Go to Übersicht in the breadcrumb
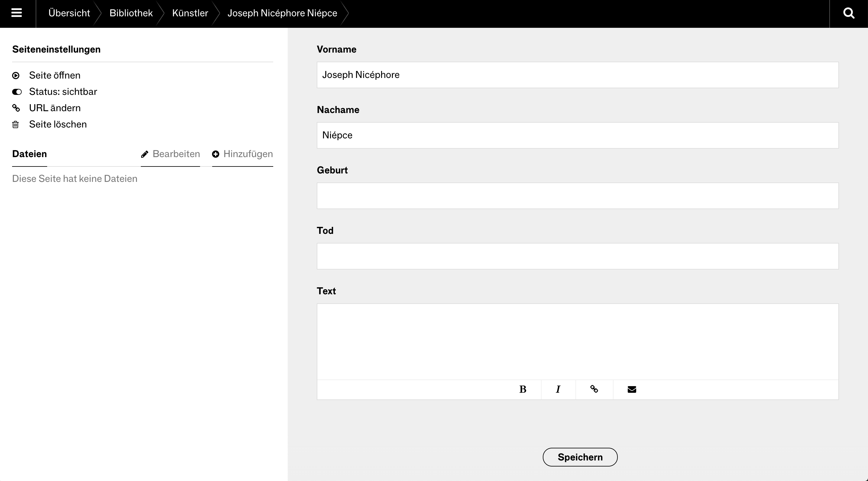The image size is (868, 481). coord(69,13)
